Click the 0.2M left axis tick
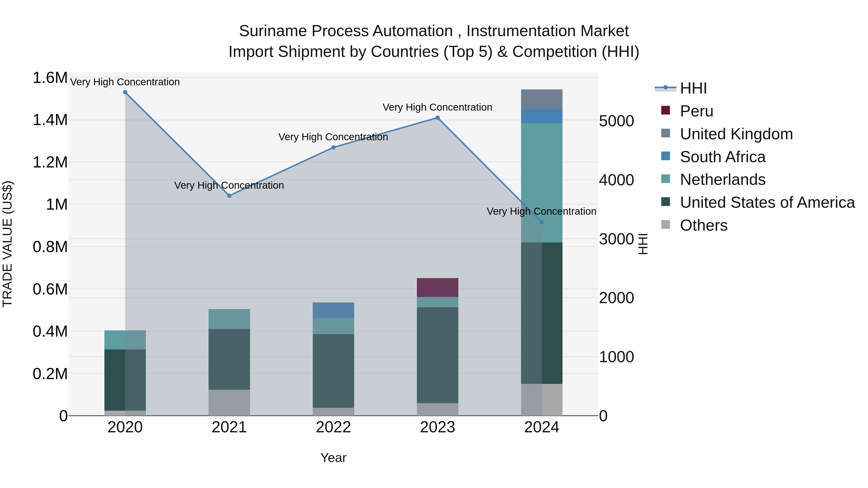 [50, 374]
